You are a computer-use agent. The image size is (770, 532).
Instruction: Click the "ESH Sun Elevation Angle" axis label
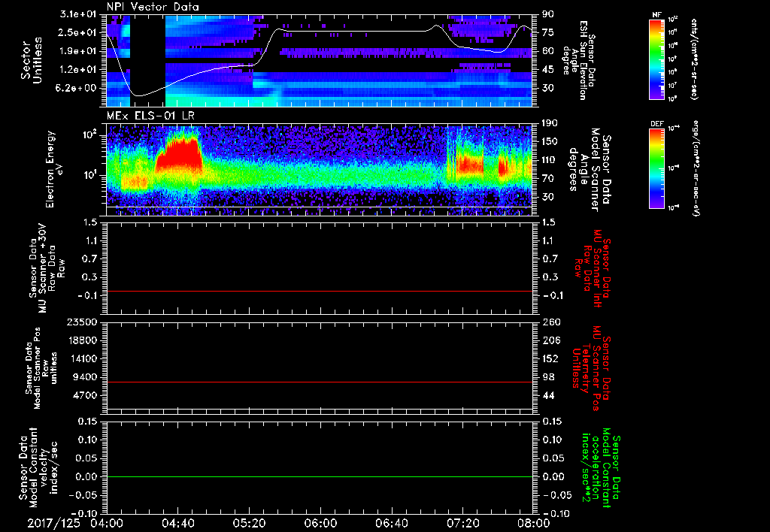574,60
